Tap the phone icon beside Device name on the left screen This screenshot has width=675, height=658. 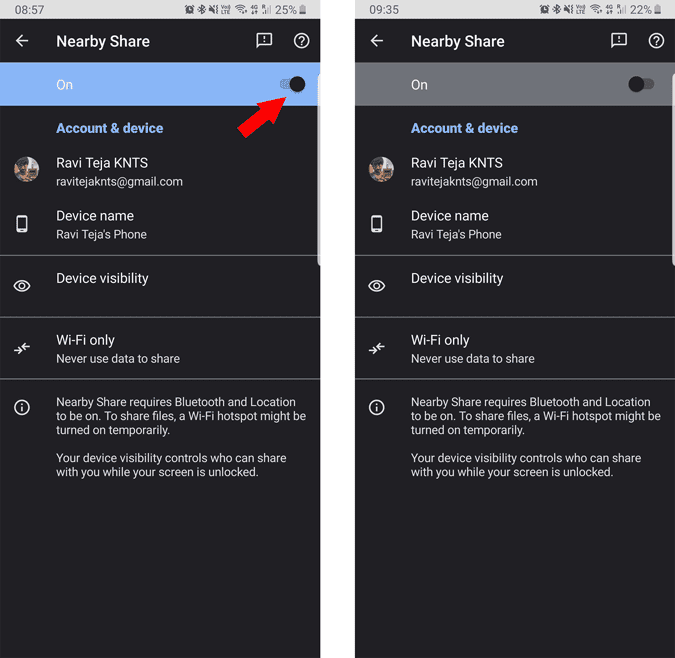[x=22, y=224]
